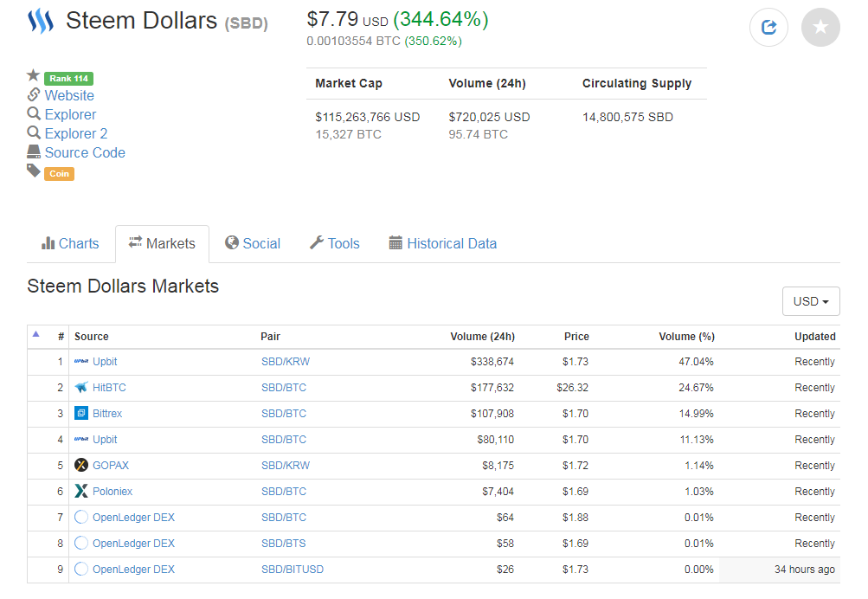The image size is (868, 599).
Task: Click the drive icon next to Source Code
Action: coord(34,151)
